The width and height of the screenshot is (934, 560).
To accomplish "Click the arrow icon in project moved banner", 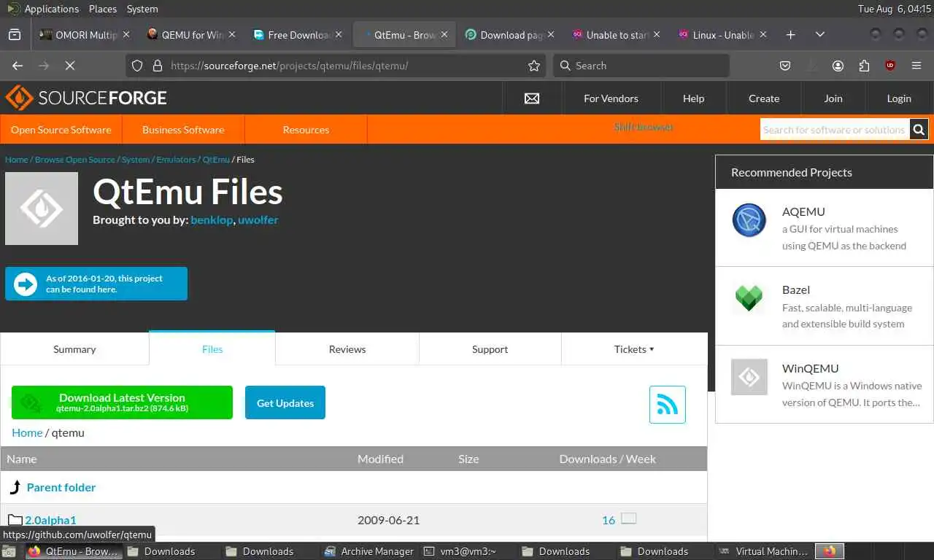I will click(x=26, y=284).
